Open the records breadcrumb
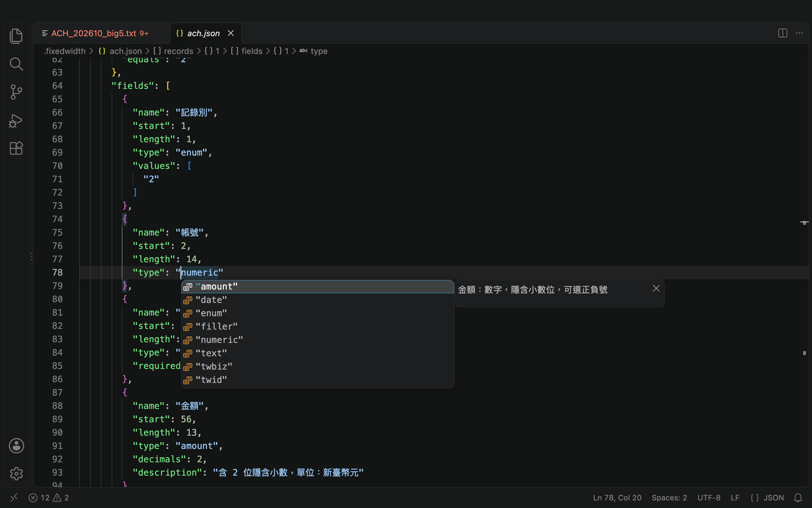This screenshot has height=508, width=812. tap(174, 51)
